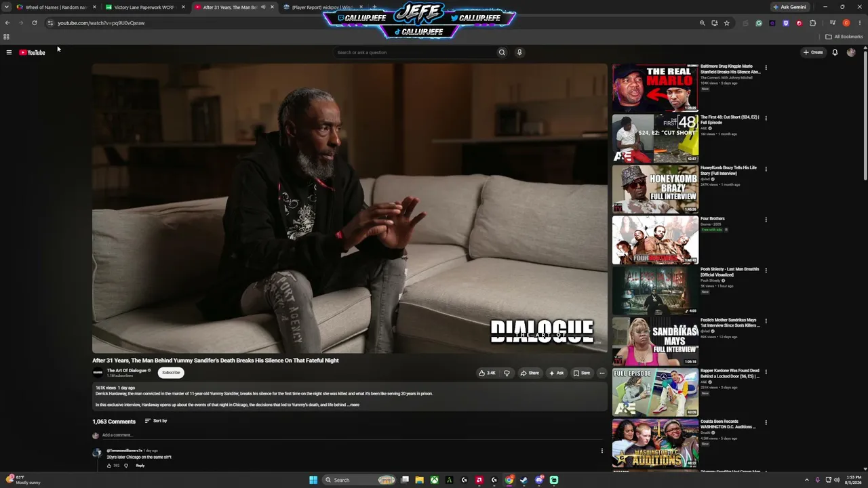
Task: Switch to Victory Lane Paperwork WCRP tab
Action: click(144, 7)
